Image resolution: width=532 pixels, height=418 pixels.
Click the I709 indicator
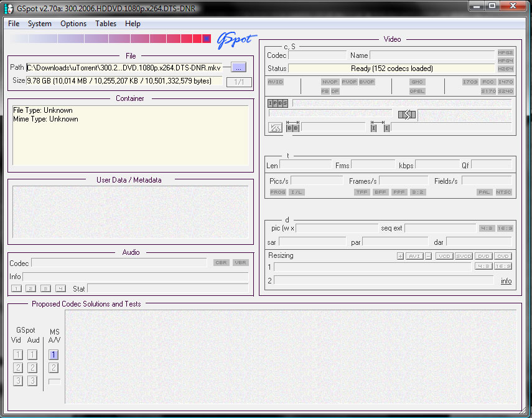[x=470, y=82]
